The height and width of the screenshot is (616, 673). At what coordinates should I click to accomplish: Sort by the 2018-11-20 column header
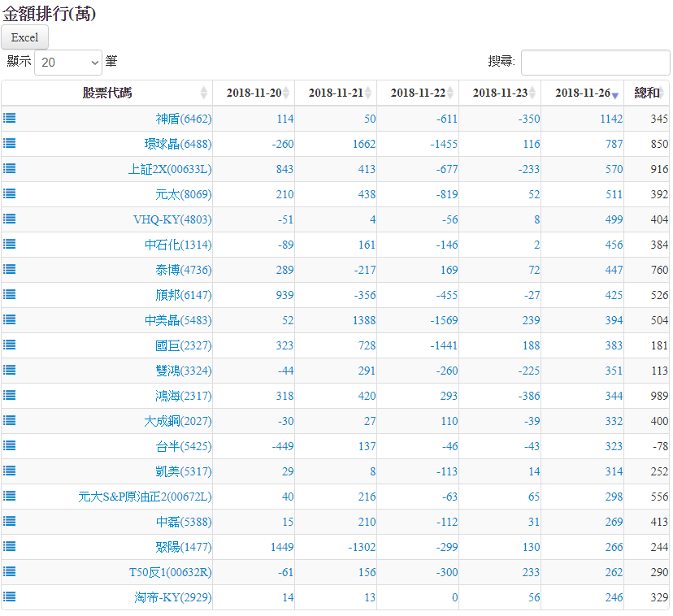[254, 93]
